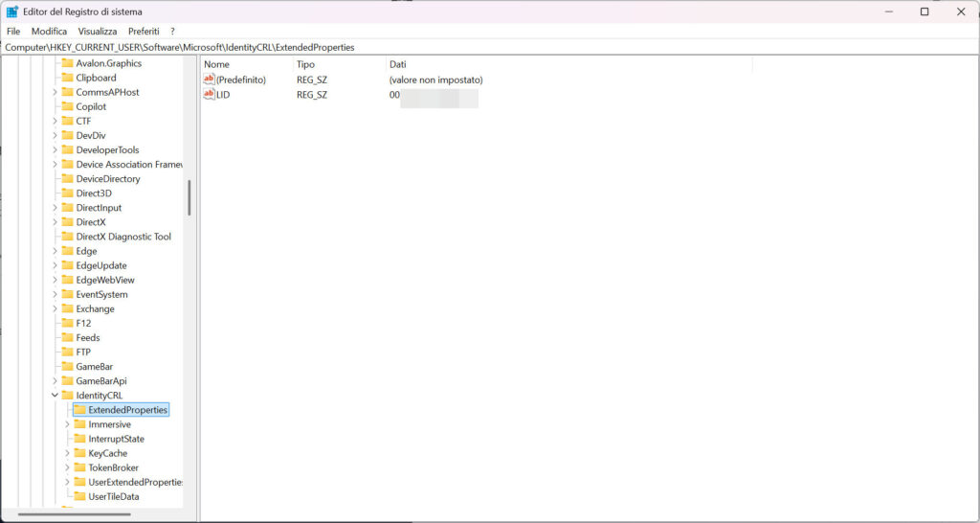Expand the EdgeUpdate key

[x=55, y=265]
